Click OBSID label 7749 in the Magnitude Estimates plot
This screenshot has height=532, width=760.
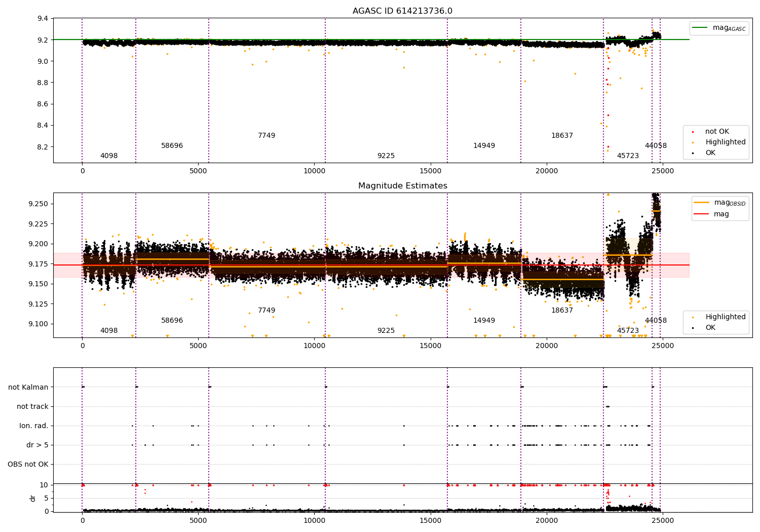pos(267,310)
